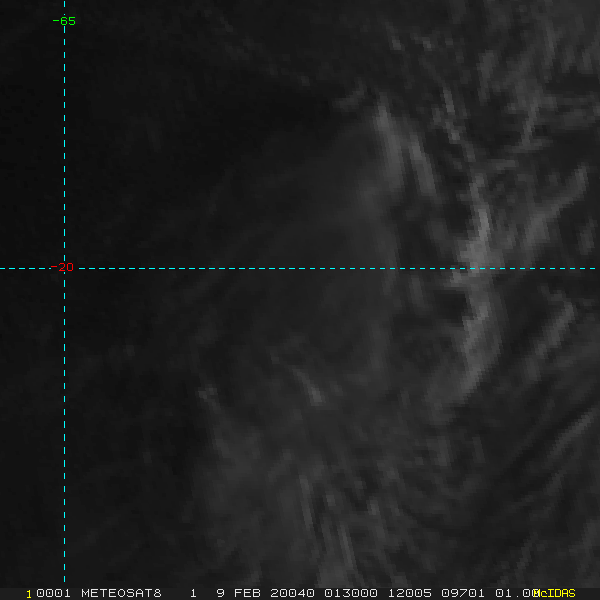Click the 20040 year value
This screenshot has width=600, height=600.
pyautogui.click(x=293, y=593)
